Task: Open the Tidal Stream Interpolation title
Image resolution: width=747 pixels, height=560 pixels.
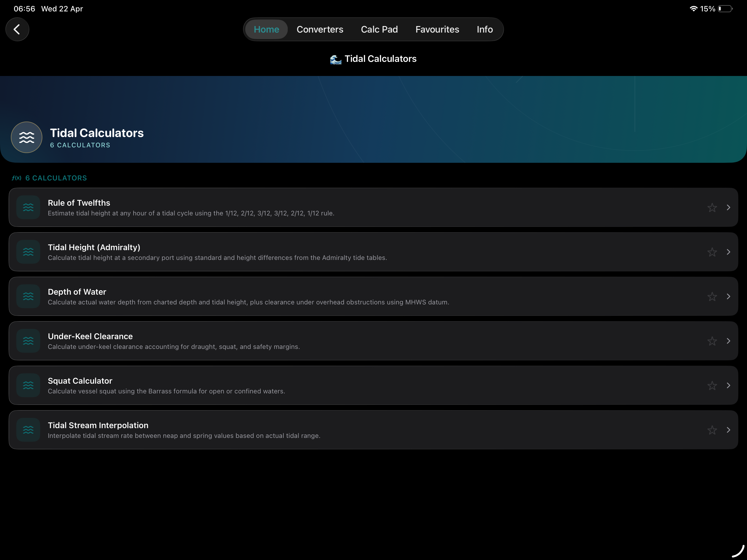Action: pos(98,425)
